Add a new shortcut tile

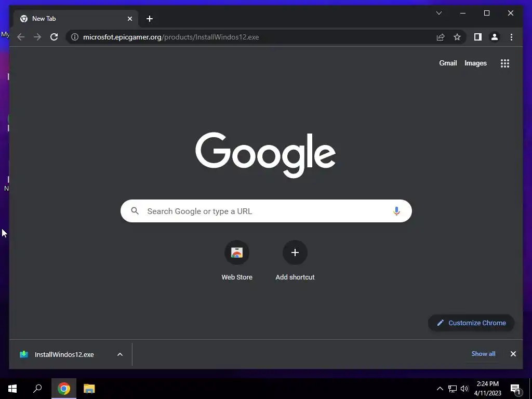pos(295,260)
